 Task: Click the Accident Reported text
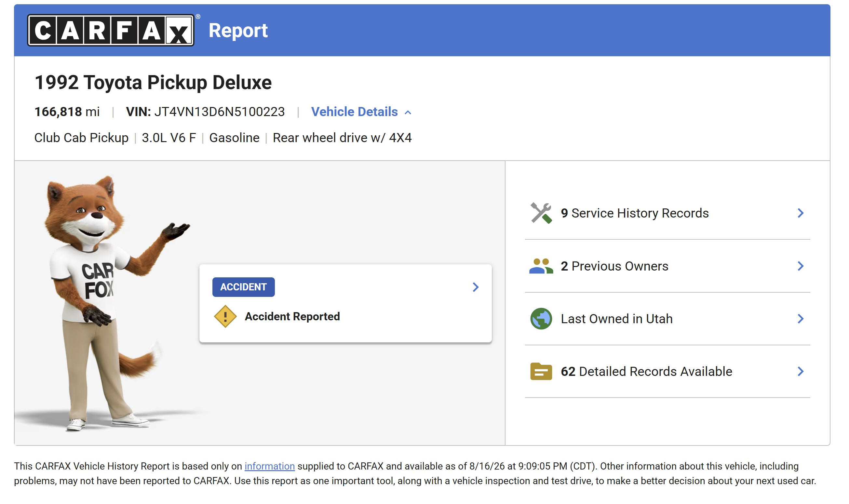click(x=292, y=316)
